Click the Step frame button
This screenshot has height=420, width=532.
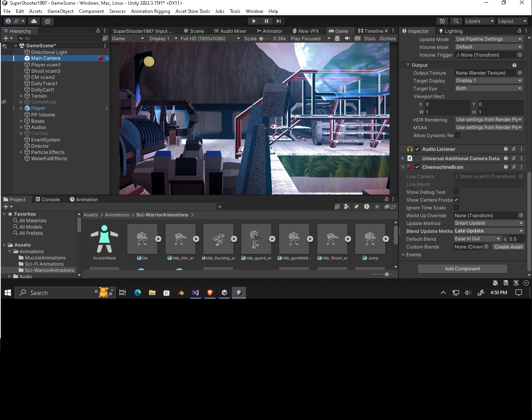(278, 21)
